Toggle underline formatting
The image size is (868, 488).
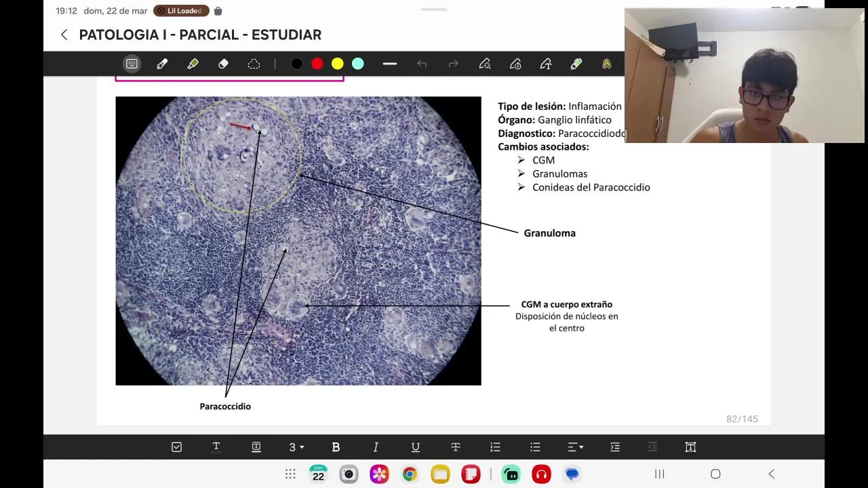tap(416, 447)
